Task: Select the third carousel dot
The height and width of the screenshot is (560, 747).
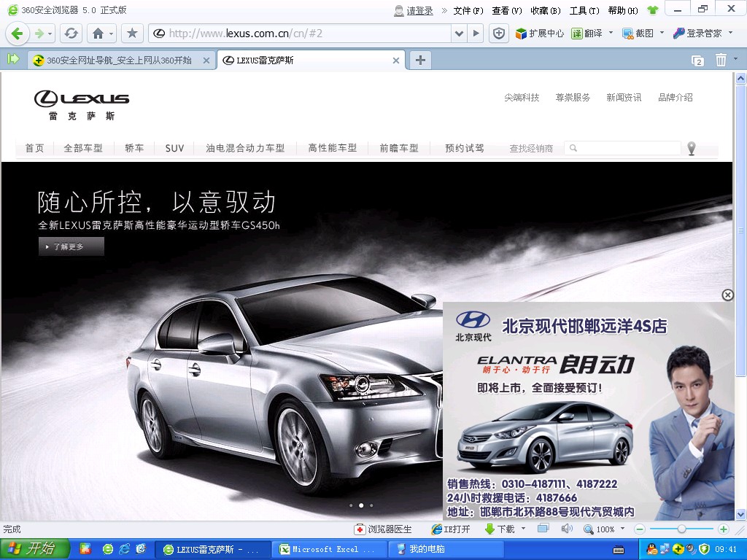Action: pos(371,505)
